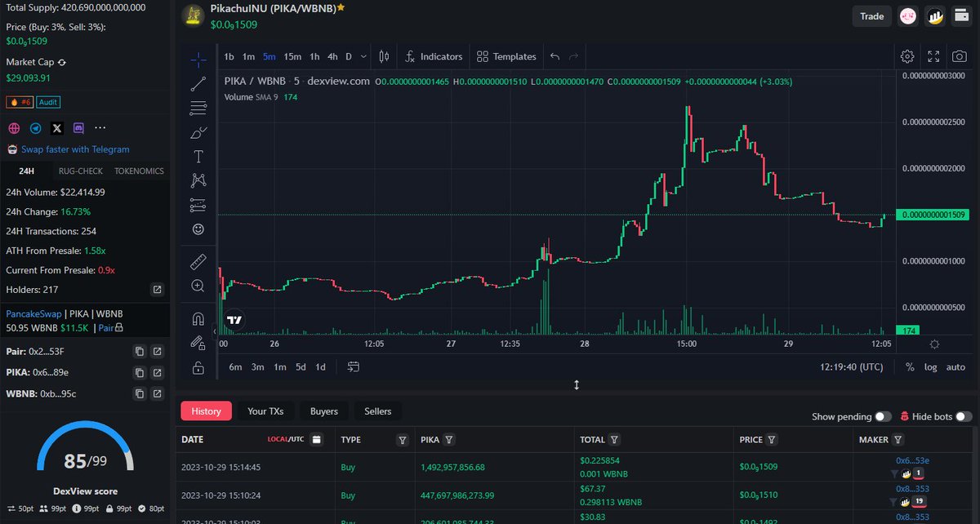Switch to the TOKENOMICS tab
980x524 pixels.
coord(139,171)
